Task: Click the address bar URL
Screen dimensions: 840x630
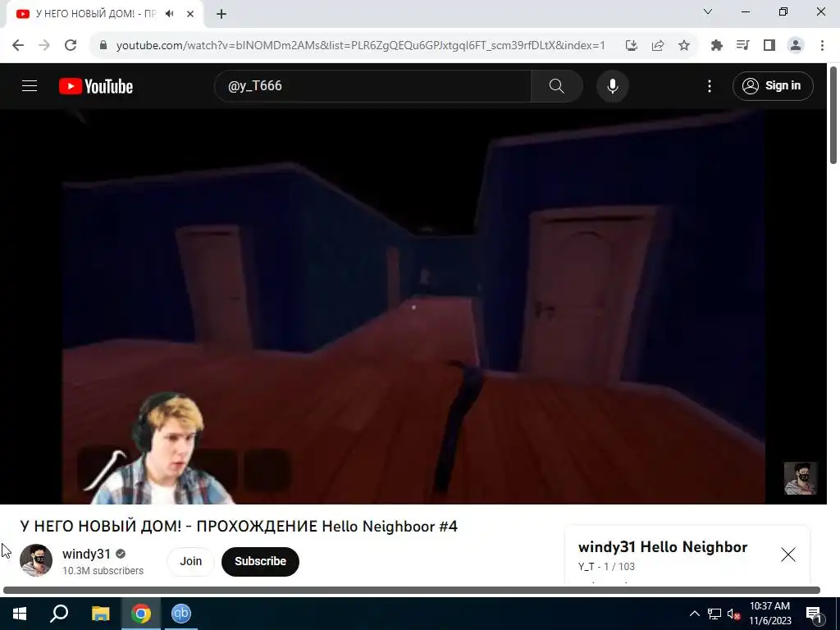Action: (361, 45)
